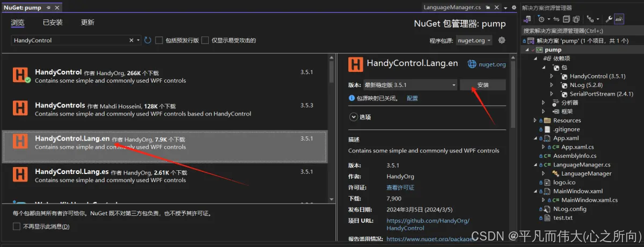Switch to the Updates tab (更新)
644x247 pixels.
tap(87, 23)
